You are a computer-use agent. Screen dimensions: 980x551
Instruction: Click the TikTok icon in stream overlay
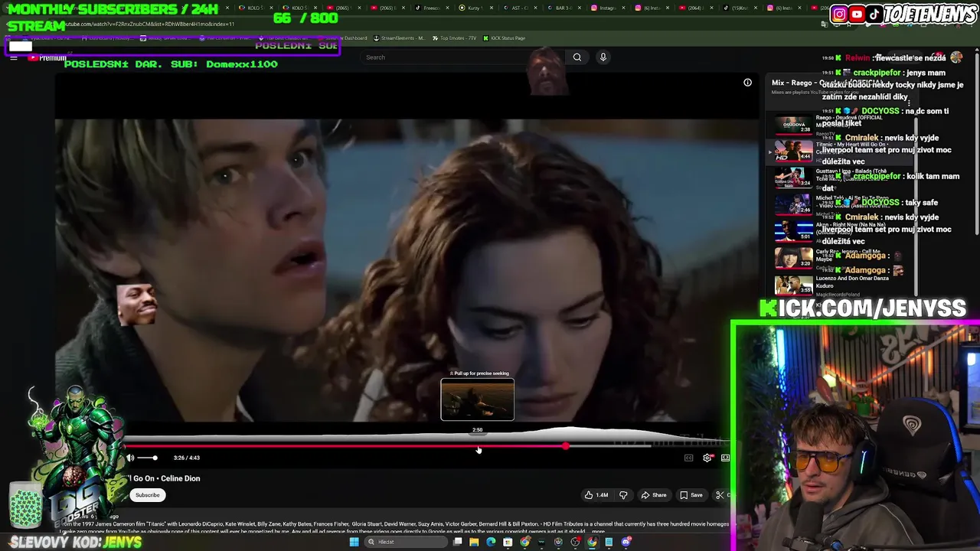point(874,14)
